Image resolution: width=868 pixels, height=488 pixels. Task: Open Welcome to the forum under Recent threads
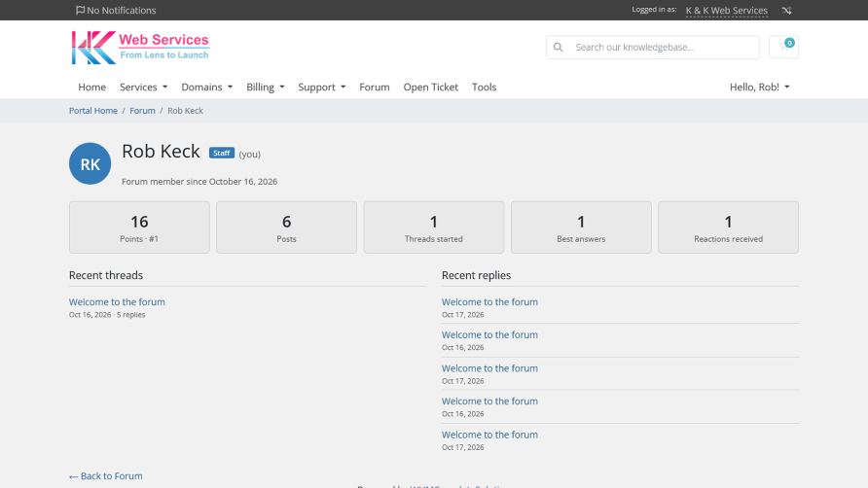tap(117, 302)
